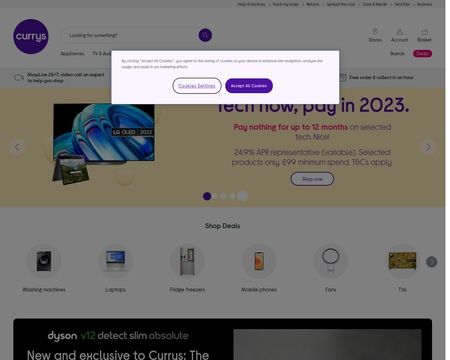Screen dimensions: 450x360
Task: Click Accept All Cookies button
Action: point(249,86)
